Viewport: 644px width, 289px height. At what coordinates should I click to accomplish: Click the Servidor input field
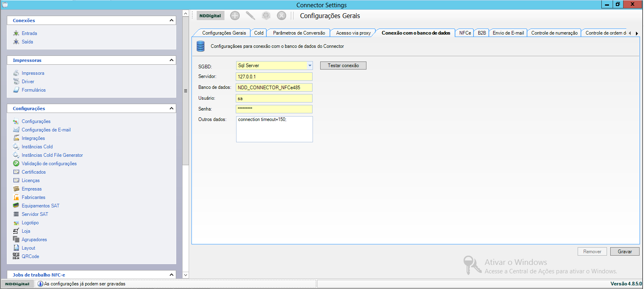[x=274, y=77]
